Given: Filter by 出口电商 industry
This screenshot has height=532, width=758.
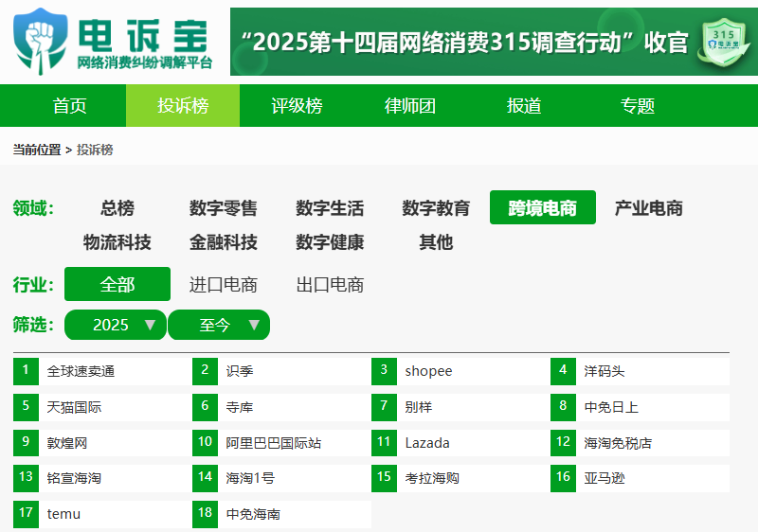Looking at the screenshot, I should coord(330,284).
